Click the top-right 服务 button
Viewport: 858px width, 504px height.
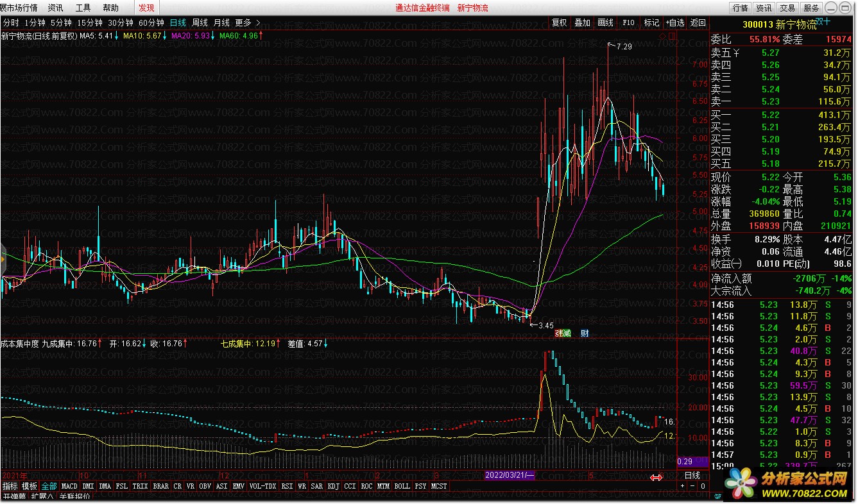pyautogui.click(x=811, y=8)
